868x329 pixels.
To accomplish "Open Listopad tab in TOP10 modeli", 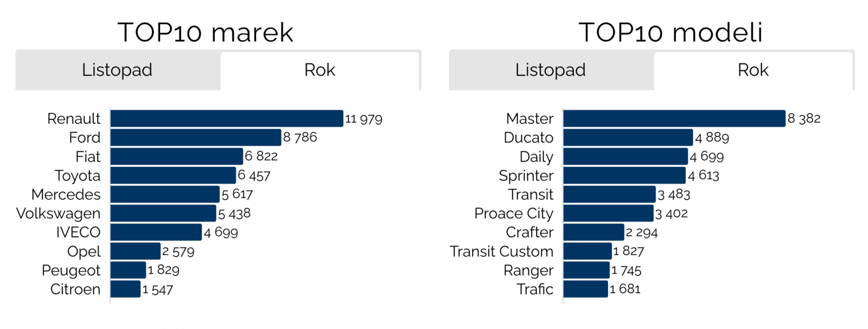I will click(551, 71).
